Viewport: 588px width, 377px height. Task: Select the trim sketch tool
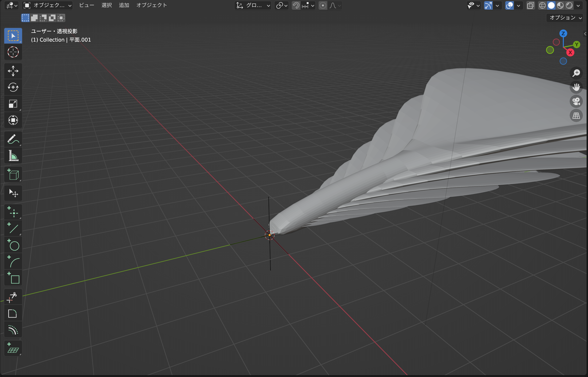(13, 297)
